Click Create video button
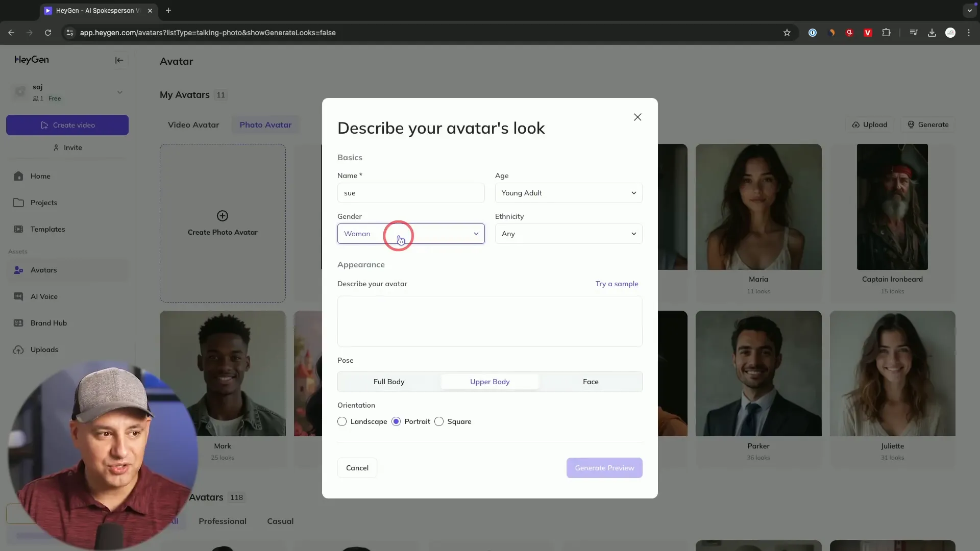The height and width of the screenshot is (551, 980). (67, 125)
